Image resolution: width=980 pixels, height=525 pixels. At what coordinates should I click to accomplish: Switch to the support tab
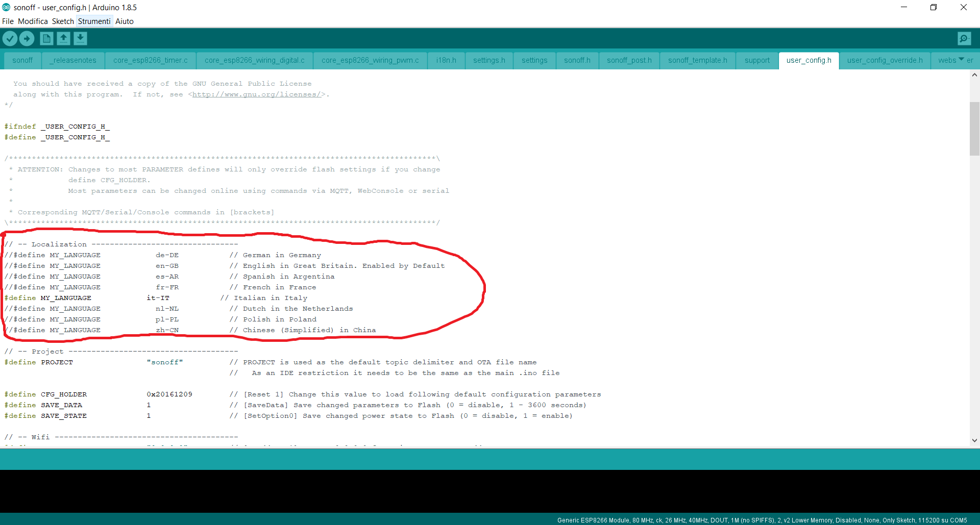(x=757, y=60)
